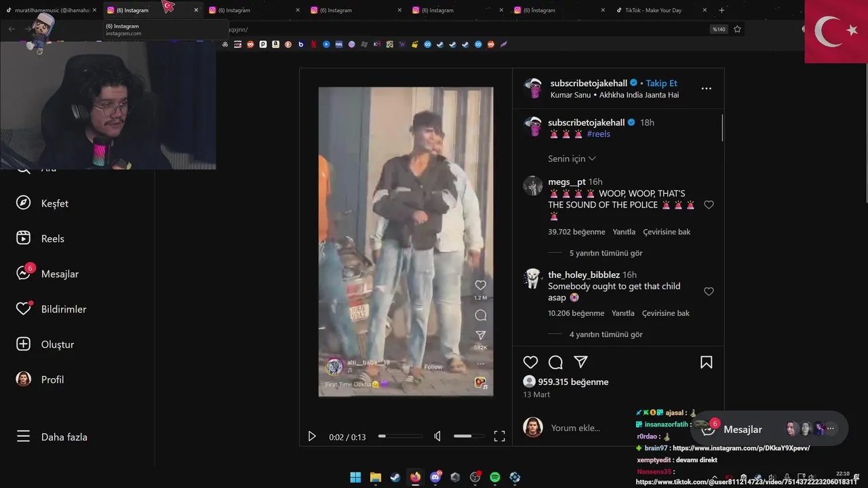This screenshot has height=488, width=868.
Task: Click the video progress bar
Action: click(400, 436)
